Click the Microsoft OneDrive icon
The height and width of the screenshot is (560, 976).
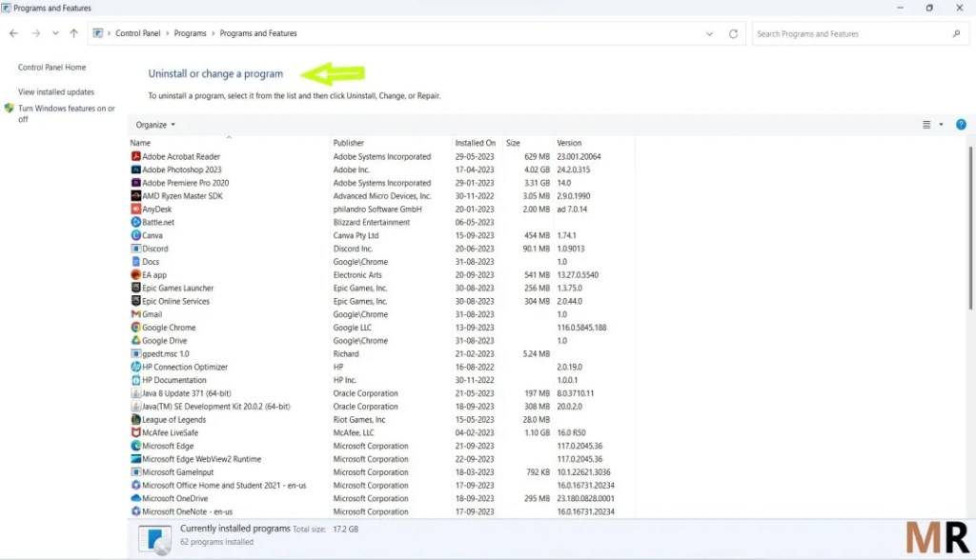135,498
